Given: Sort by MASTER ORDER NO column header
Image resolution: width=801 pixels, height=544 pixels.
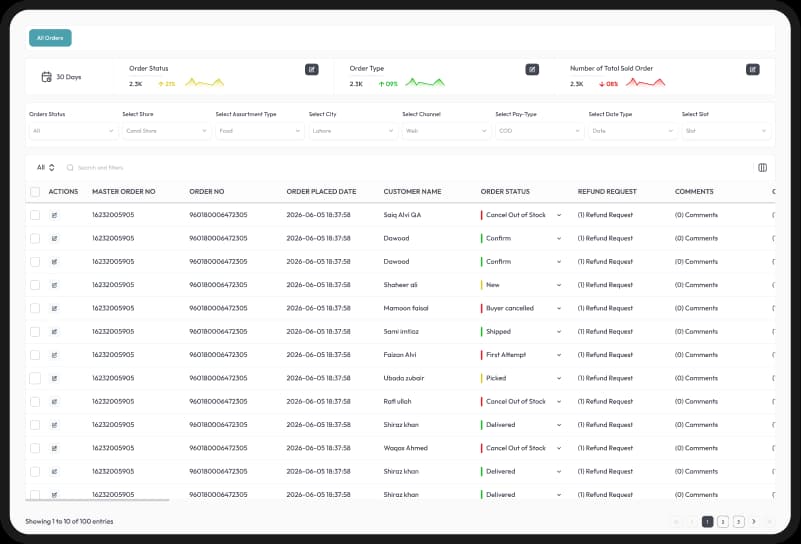Looking at the screenshot, I should (x=124, y=192).
